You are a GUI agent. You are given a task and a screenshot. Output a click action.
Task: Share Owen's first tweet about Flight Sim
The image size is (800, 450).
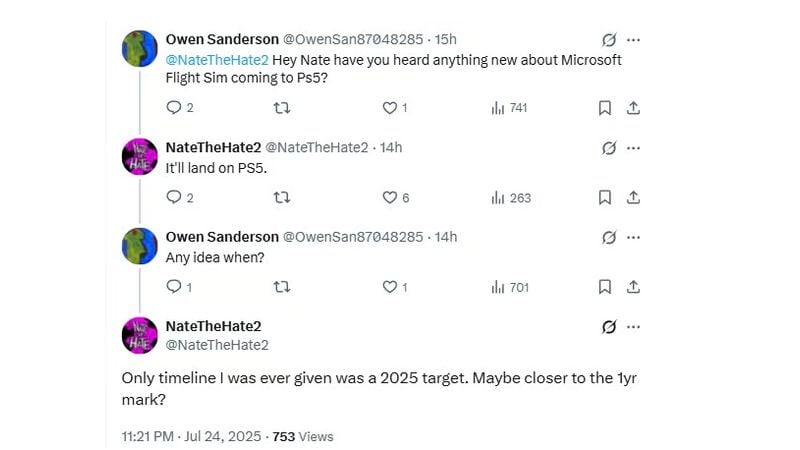633,108
